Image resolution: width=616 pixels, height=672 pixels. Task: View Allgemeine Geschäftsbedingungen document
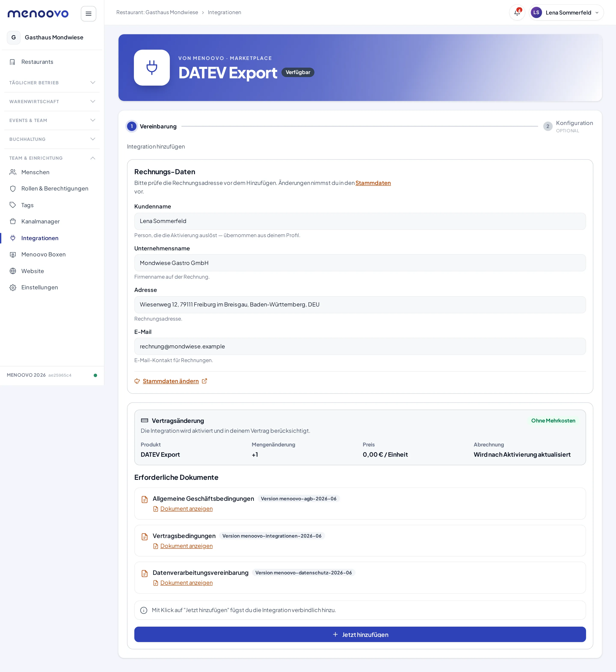pyautogui.click(x=186, y=508)
